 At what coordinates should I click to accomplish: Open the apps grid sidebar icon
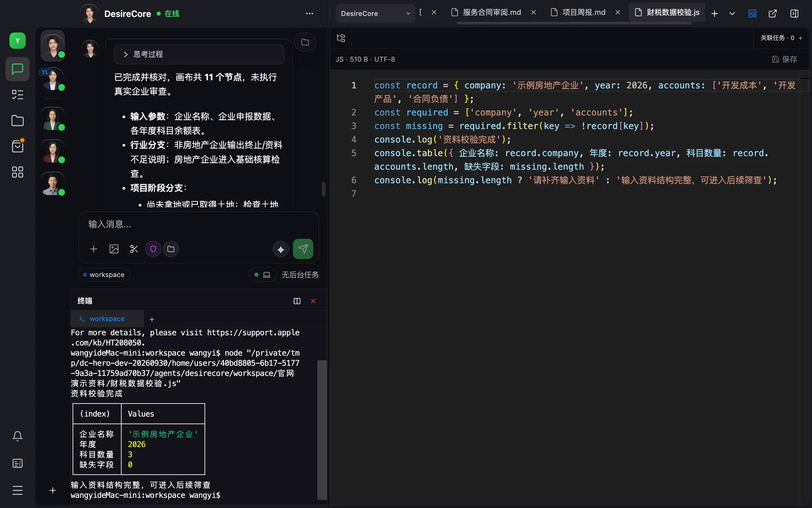coord(17,172)
